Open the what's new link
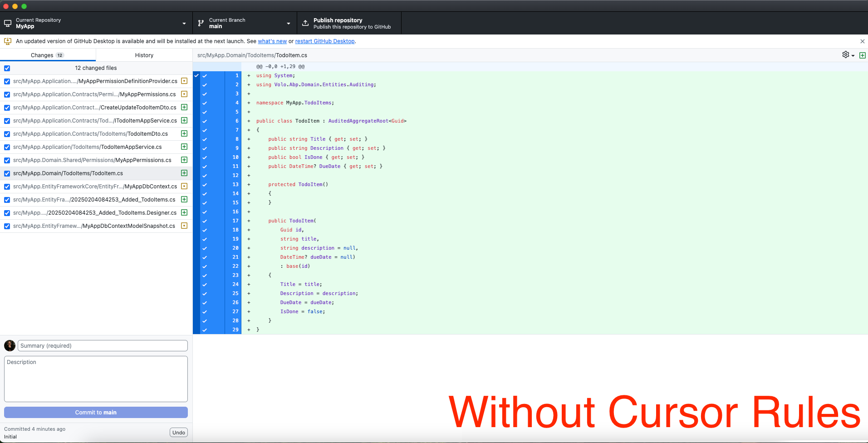Image resolution: width=868 pixels, height=443 pixels. click(272, 41)
